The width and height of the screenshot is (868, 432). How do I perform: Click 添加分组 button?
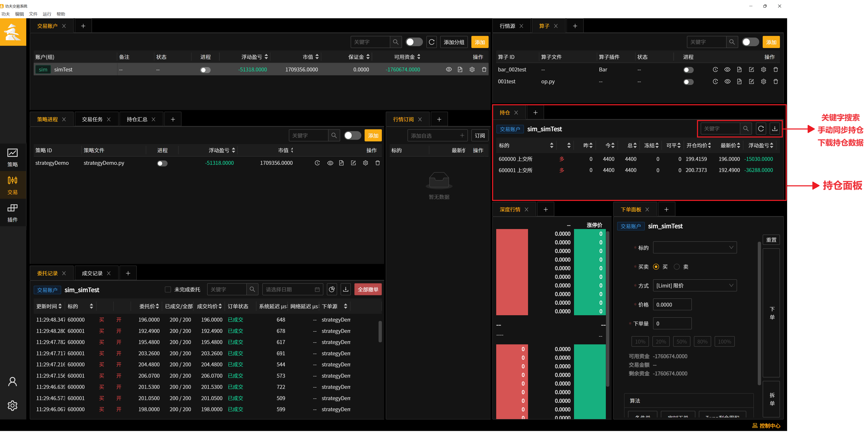coord(454,42)
